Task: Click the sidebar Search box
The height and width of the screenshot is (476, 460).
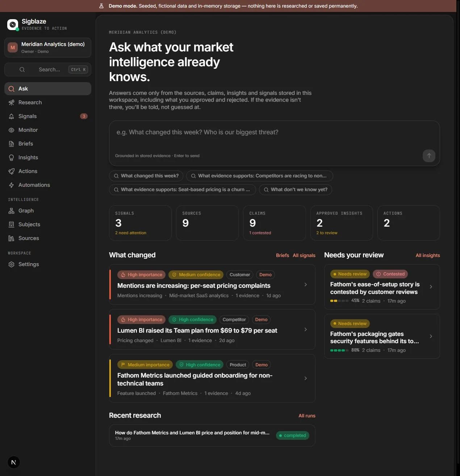Action: pos(48,69)
